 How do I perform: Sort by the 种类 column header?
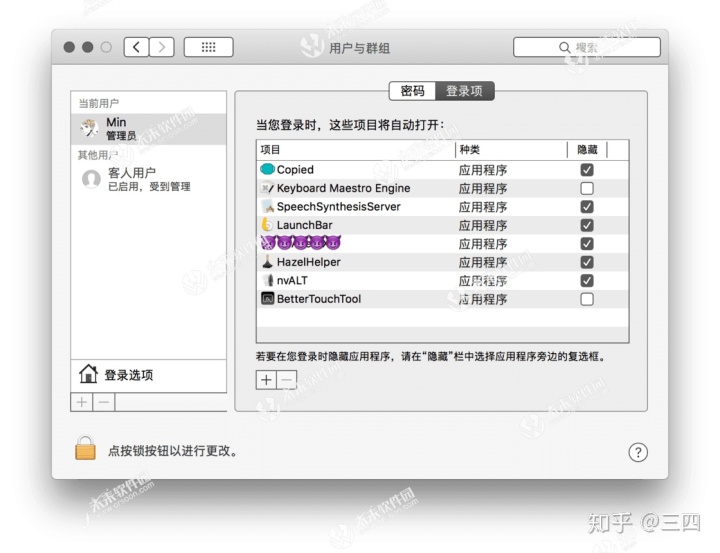(512, 150)
